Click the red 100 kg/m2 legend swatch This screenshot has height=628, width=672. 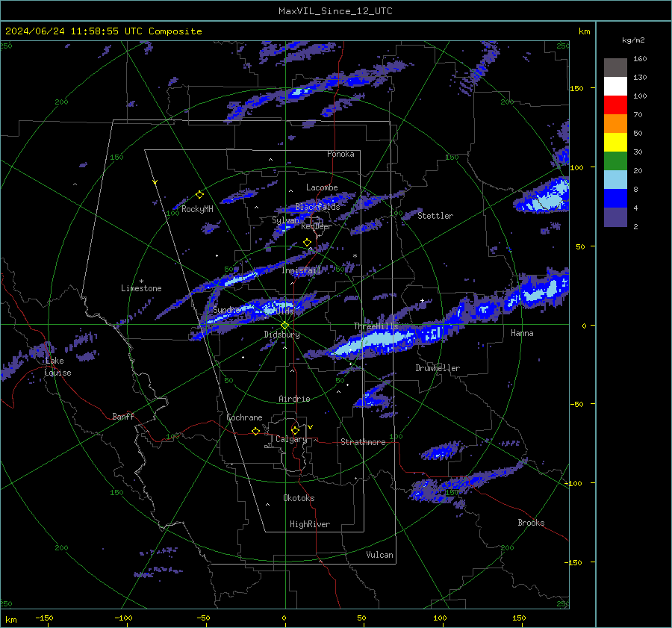(615, 105)
